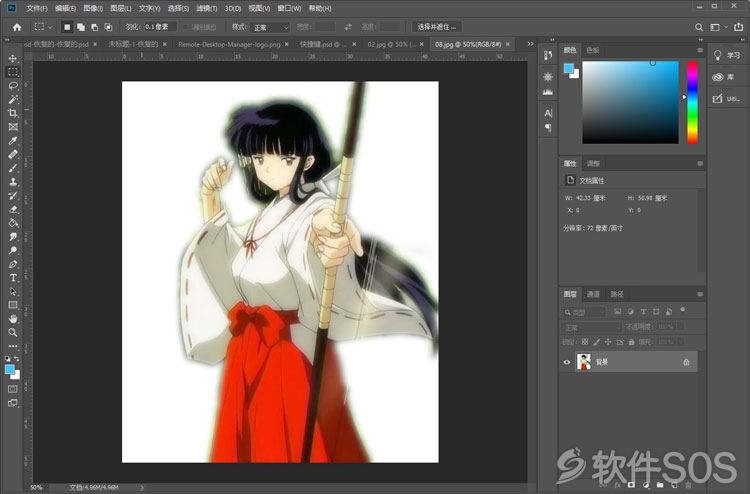The height and width of the screenshot is (494, 750).
Task: Click the Home icon in options bar
Action: click(17, 27)
